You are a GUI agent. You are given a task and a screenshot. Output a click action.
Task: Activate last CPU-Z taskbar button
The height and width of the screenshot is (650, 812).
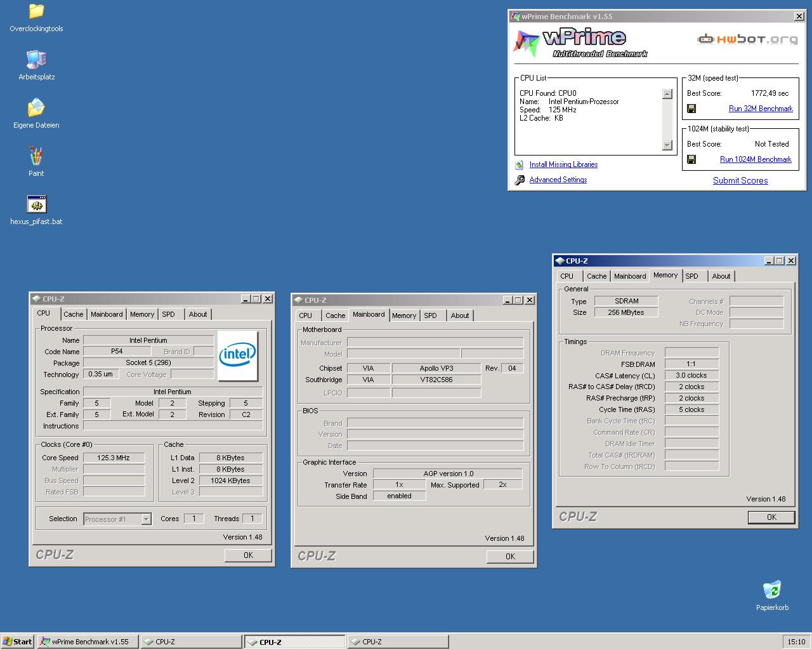click(x=398, y=642)
